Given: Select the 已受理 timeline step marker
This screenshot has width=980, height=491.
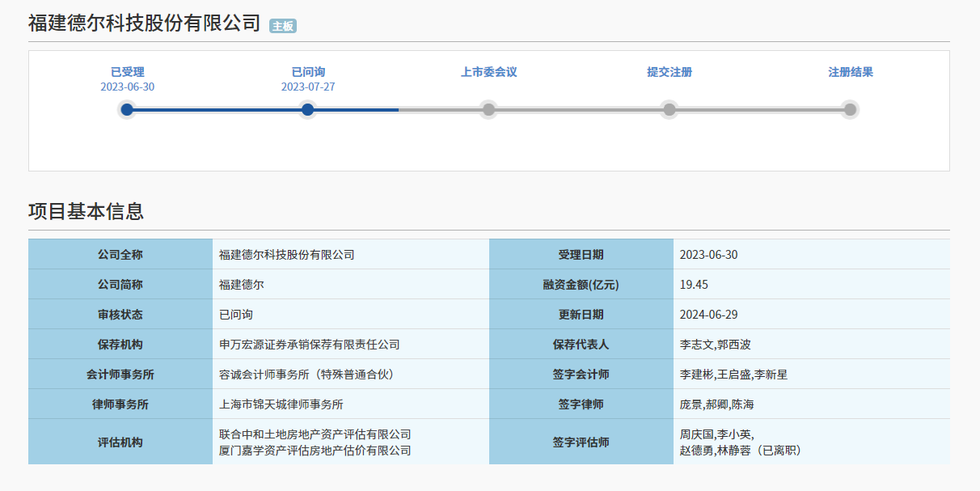Looking at the screenshot, I should 127,109.
